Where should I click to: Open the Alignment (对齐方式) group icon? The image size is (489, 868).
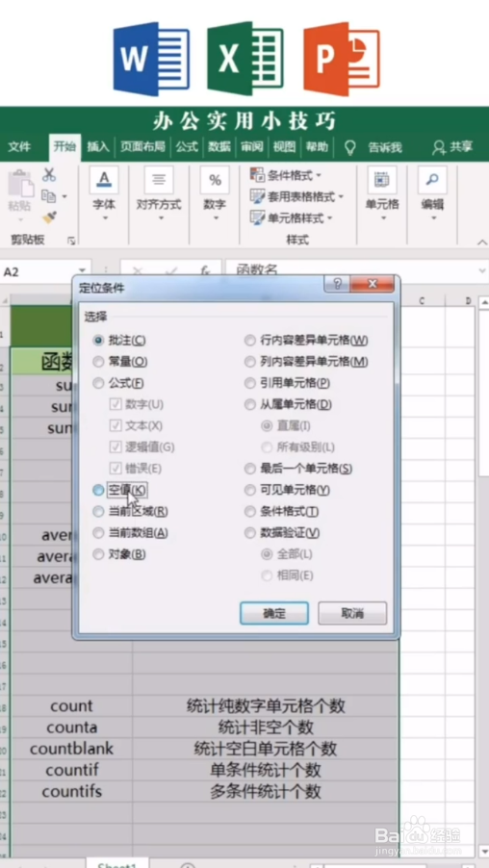[159, 179]
